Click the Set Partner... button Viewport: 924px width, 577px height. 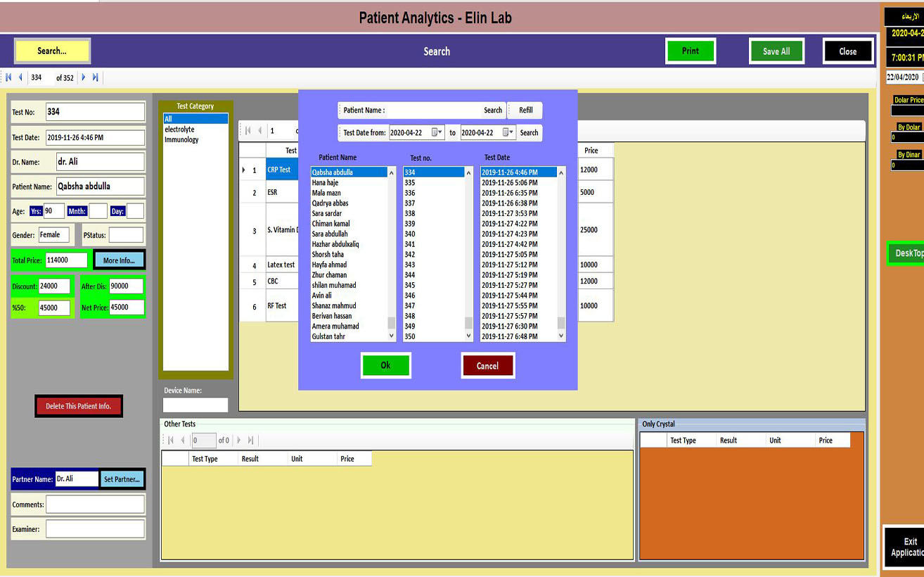122,479
